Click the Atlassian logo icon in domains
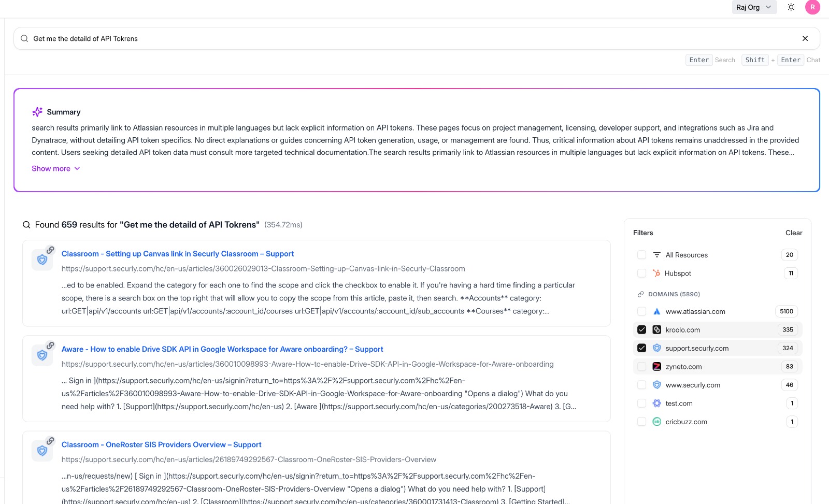 point(656,311)
